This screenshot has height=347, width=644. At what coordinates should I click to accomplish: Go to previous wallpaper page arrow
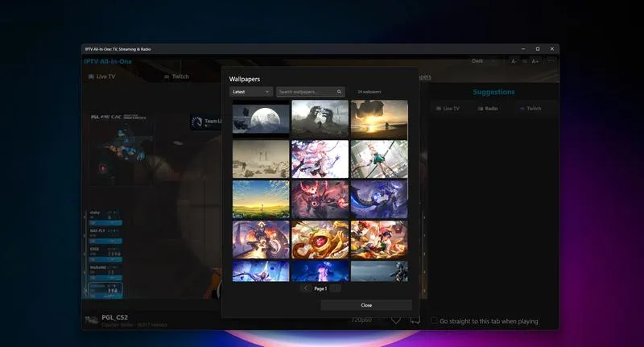tap(305, 288)
